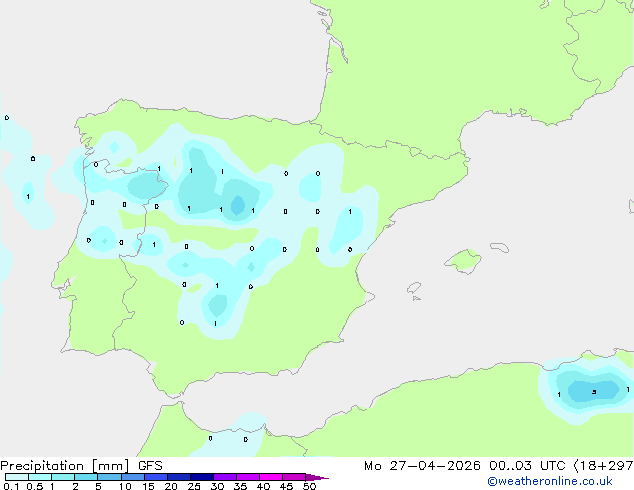Select the 35–40 mm legend color
This screenshot has height=490, width=634.
tap(248, 477)
